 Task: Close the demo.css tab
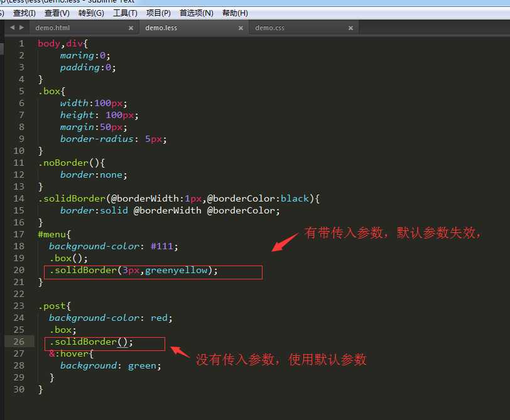click(350, 28)
